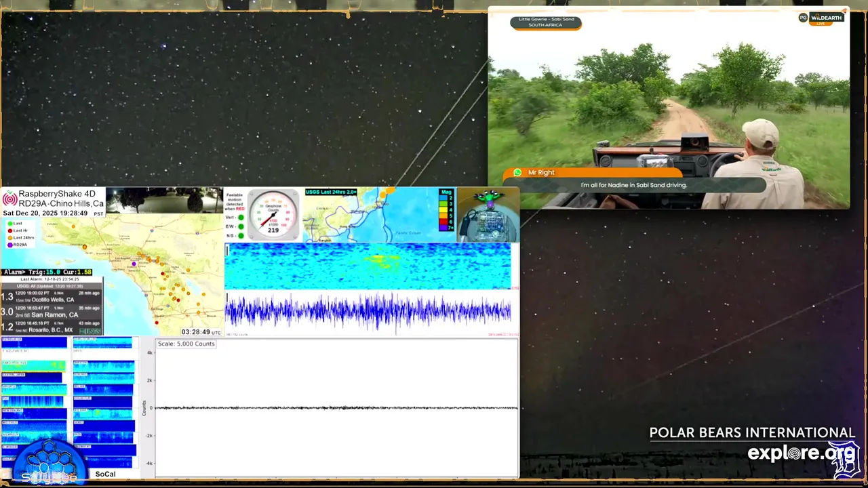
Task: Click the red Last Hr legend marker
Action: (9, 230)
